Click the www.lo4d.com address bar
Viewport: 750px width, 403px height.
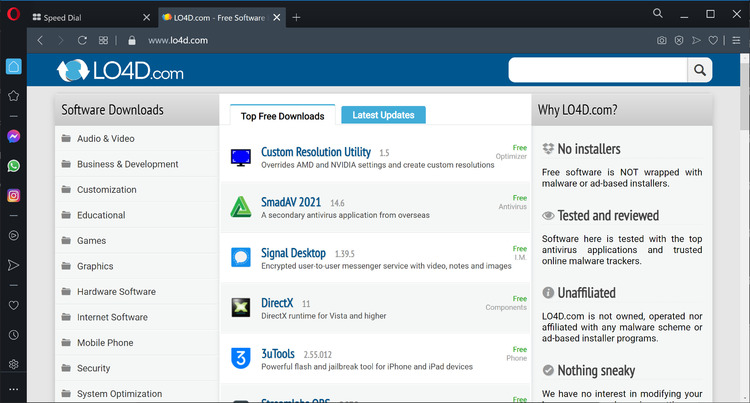(178, 41)
